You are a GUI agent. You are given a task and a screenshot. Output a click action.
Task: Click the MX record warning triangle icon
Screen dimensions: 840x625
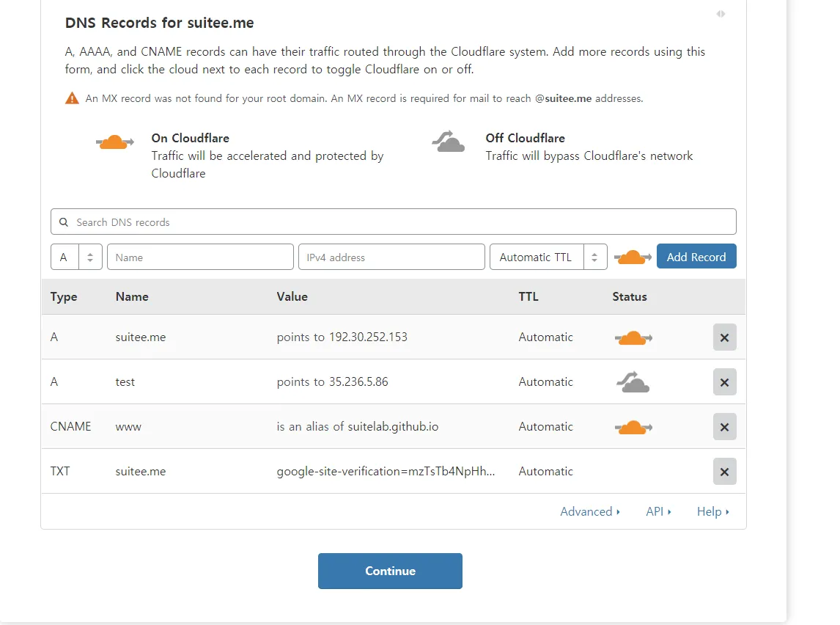[72, 98]
